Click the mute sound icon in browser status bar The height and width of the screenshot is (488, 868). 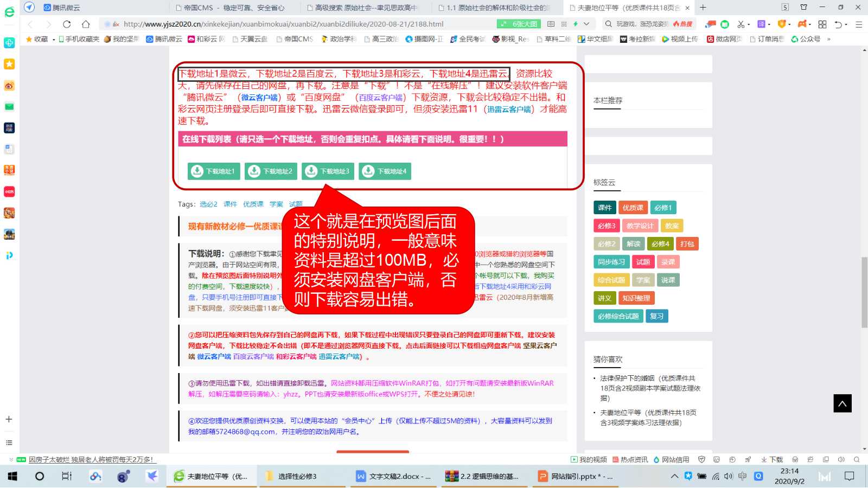click(841, 459)
